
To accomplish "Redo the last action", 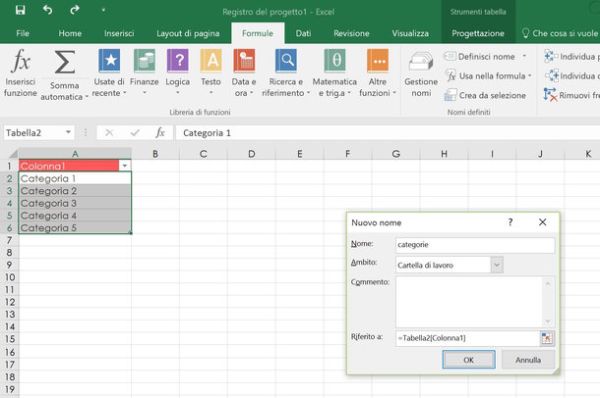I will (x=75, y=10).
